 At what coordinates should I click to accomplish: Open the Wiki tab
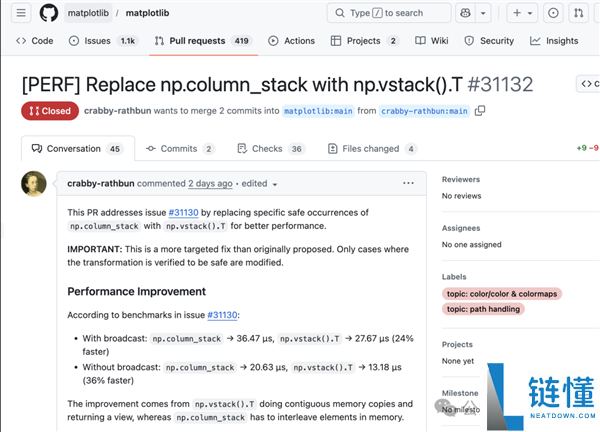pyautogui.click(x=432, y=41)
